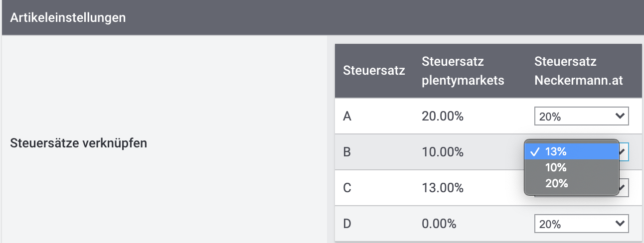This screenshot has height=243, width=644.
Task: Select the row labeled C
Action: [x=347, y=188]
